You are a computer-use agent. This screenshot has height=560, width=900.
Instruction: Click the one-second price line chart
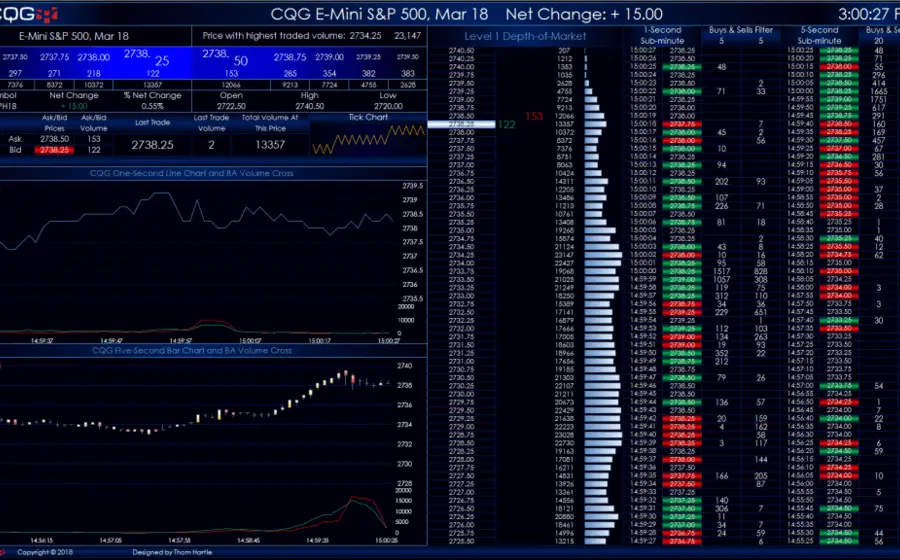click(198, 221)
